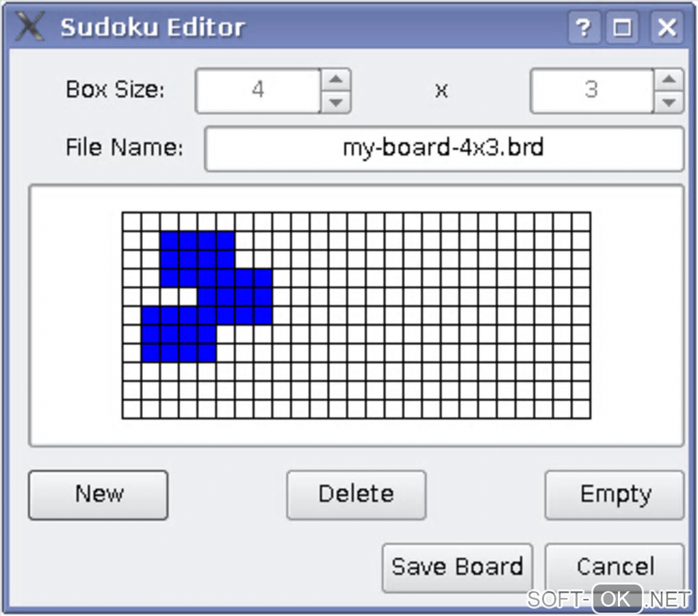698x616 pixels.
Task: Maximize the Sudoku Editor window
Action: click(x=623, y=27)
